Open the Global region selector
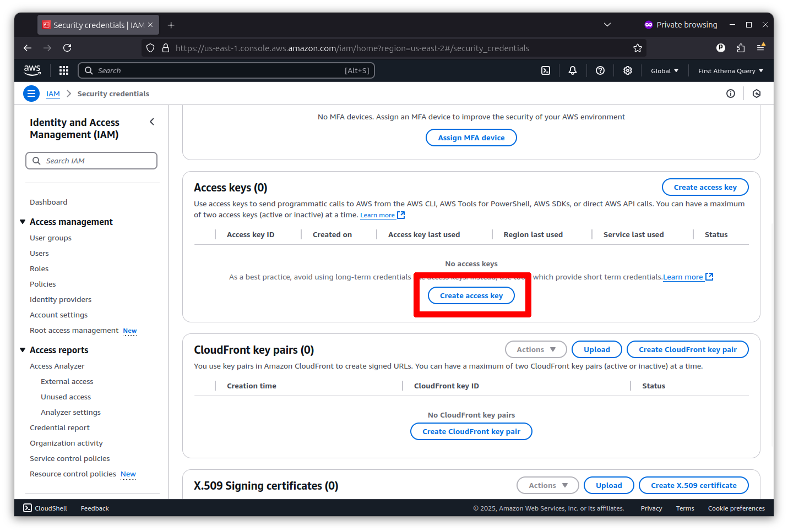The image size is (788, 532). [x=664, y=70]
